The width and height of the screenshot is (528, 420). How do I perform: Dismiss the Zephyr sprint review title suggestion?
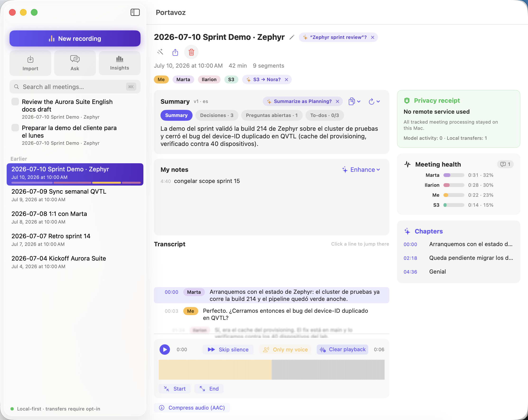372,37
